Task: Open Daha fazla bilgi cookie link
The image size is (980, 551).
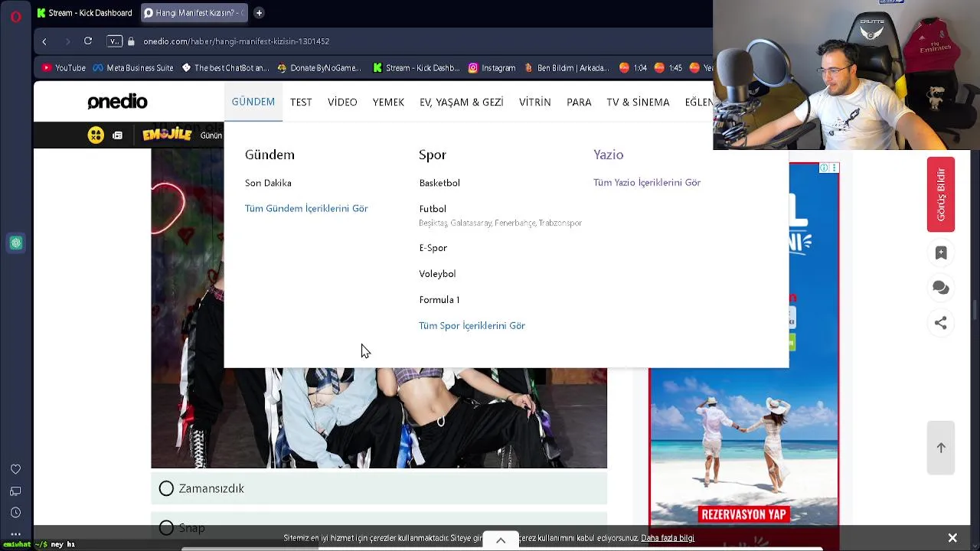Action: (x=668, y=538)
